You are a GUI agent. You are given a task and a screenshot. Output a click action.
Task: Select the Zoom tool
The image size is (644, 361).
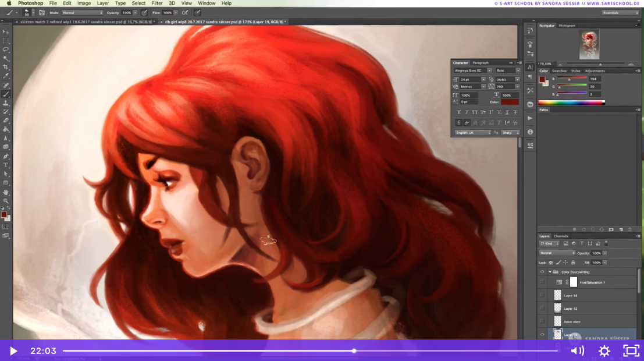(x=6, y=201)
